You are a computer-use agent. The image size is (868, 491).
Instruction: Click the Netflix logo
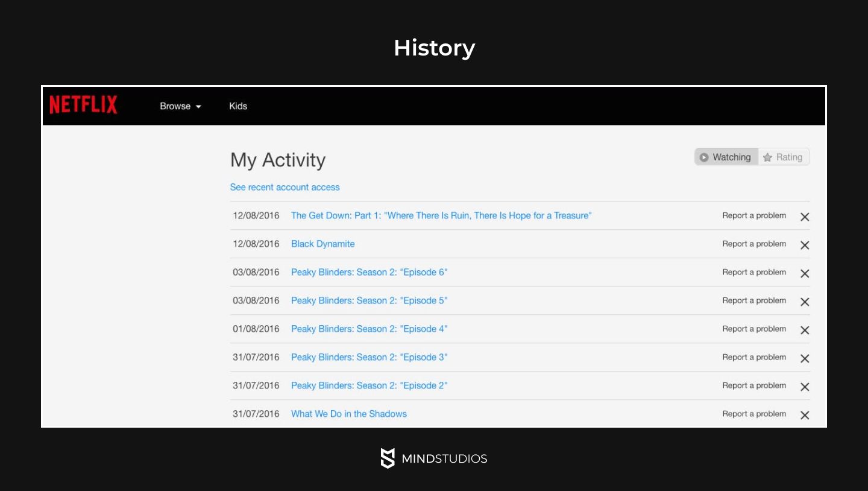83,105
